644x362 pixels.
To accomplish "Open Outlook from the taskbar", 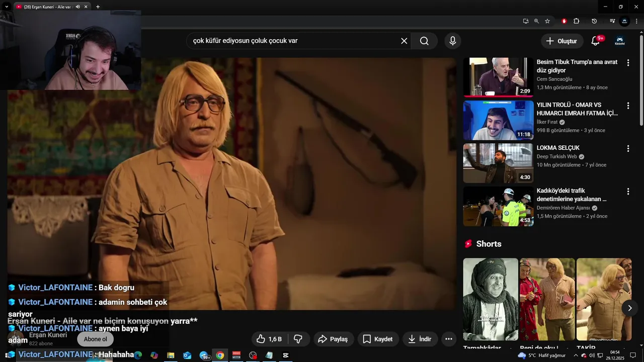I will 187,355.
